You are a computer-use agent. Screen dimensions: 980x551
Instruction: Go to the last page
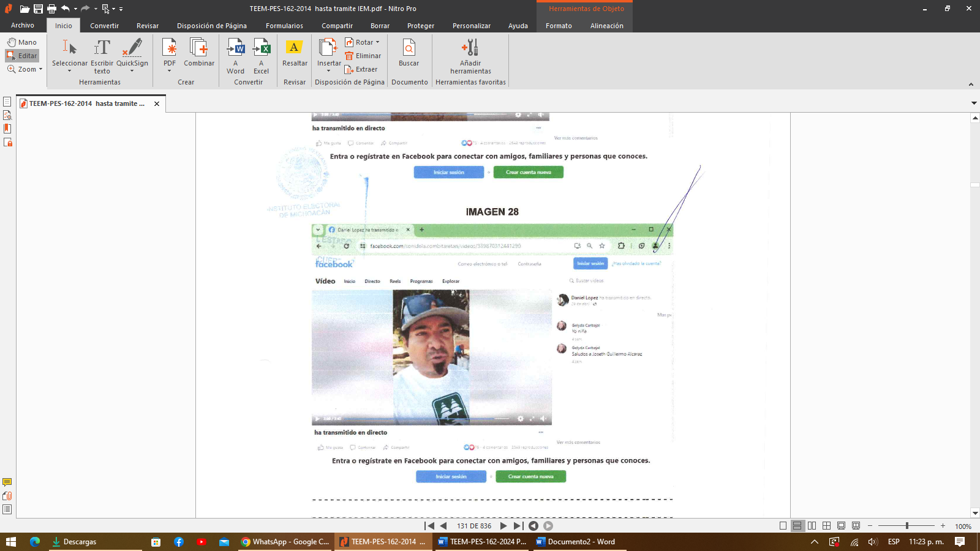(x=518, y=526)
